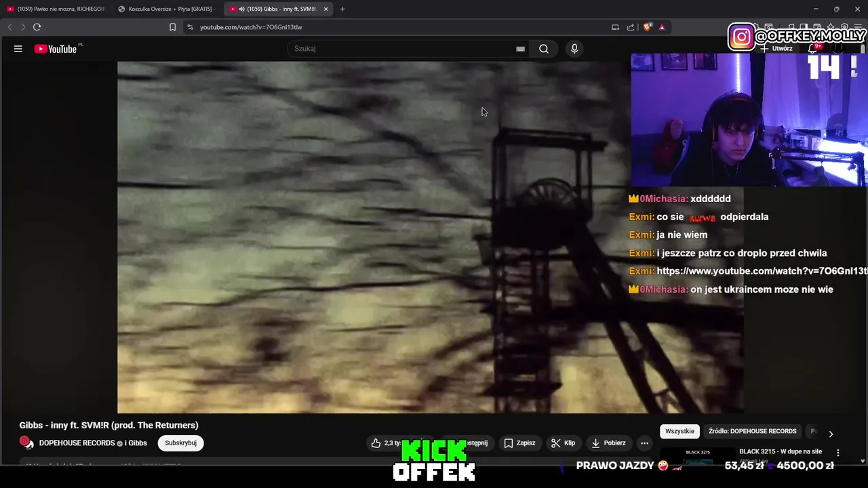Open the DOPEHOUSE RECORDS channel name link
Screen dimensions: 868x488
click(77, 443)
